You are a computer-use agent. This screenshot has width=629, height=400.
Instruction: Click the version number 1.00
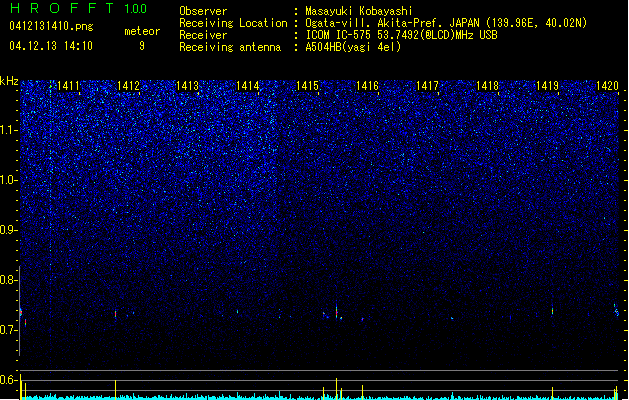point(135,9)
